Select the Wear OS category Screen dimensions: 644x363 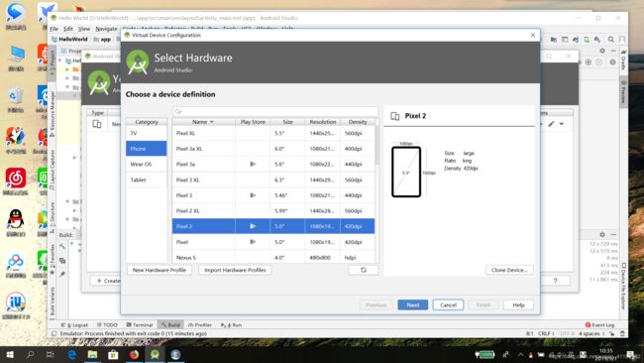coord(147,164)
